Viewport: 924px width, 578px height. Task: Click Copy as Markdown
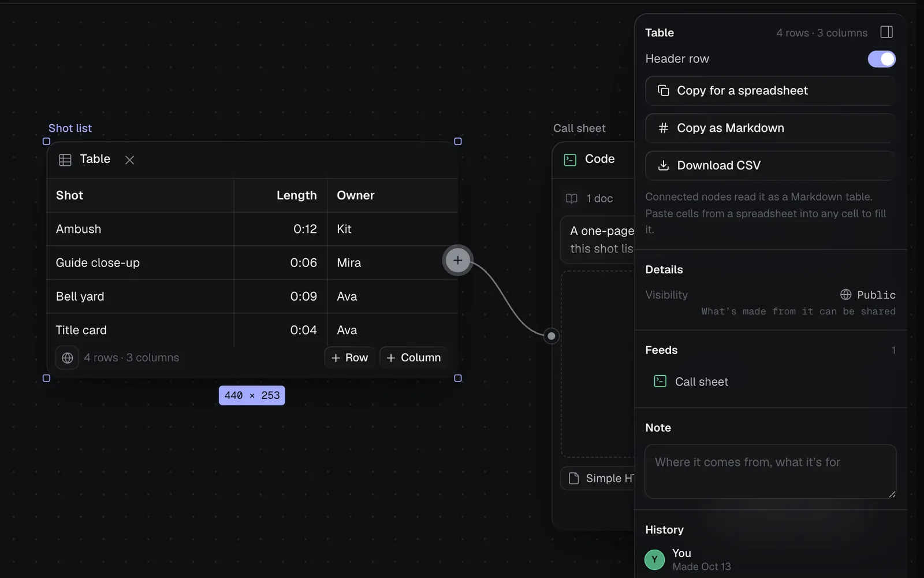[770, 128]
